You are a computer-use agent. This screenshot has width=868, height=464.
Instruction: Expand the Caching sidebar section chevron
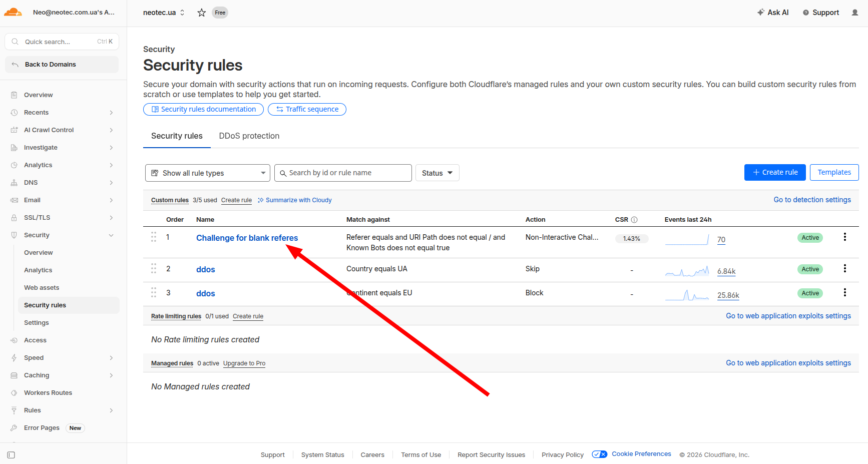click(111, 375)
